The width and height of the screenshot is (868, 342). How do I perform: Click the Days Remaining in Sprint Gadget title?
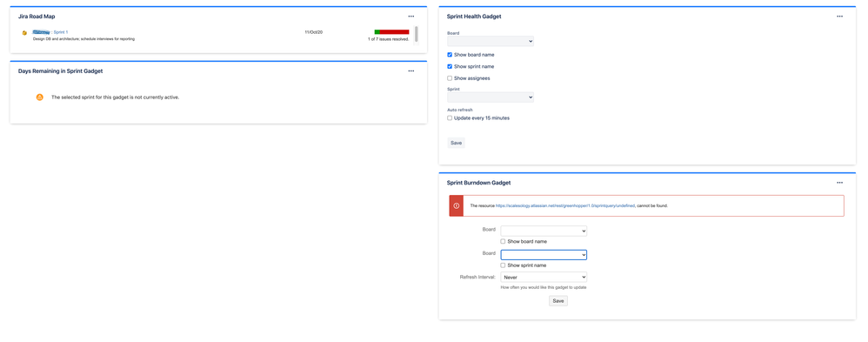pos(60,71)
